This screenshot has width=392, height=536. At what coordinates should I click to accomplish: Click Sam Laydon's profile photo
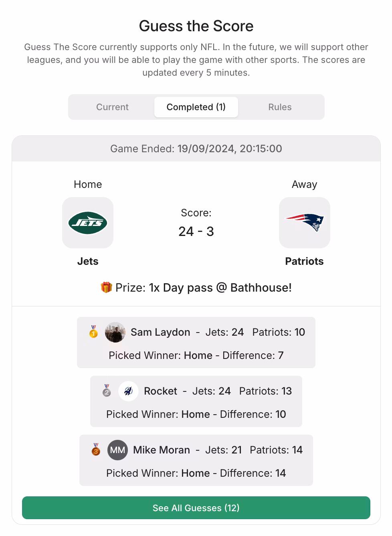point(115,332)
